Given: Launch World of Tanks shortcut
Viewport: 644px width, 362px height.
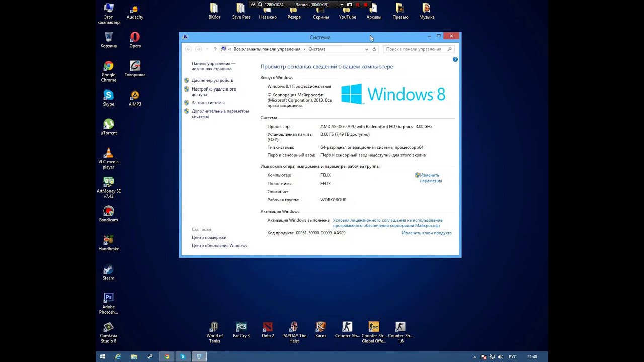Looking at the screenshot, I should pyautogui.click(x=214, y=332).
